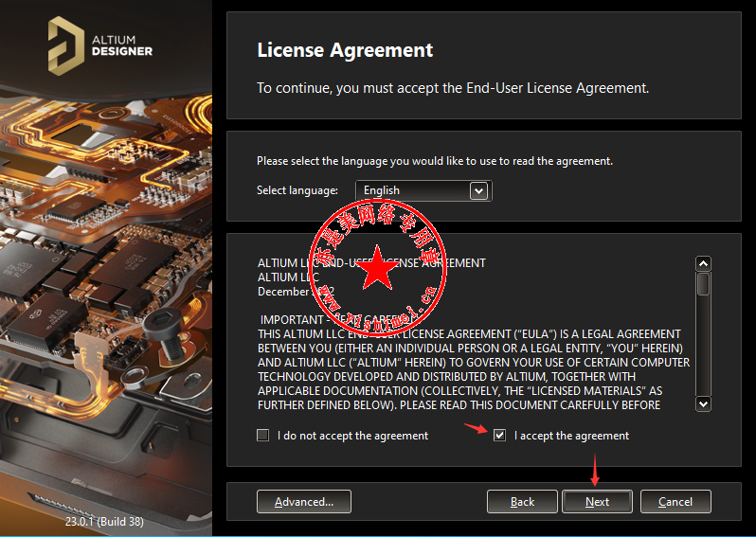Click the license text scroll down arrow

coord(704,403)
